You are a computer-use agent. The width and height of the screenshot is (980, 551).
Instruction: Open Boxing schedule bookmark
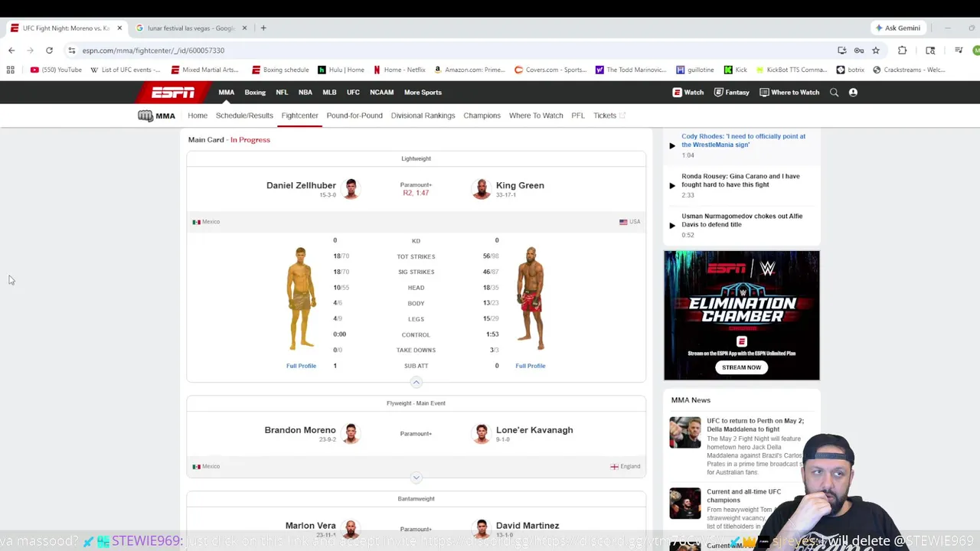pyautogui.click(x=280, y=70)
